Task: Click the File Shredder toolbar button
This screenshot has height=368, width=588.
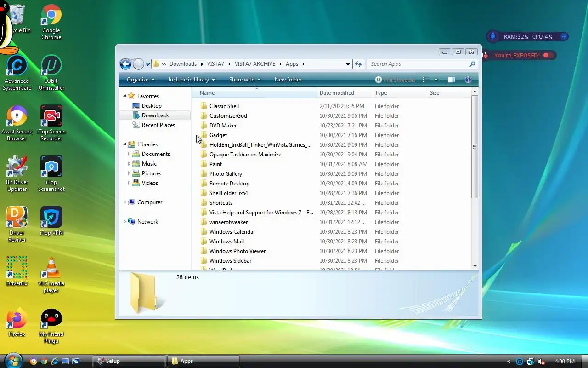Action: coord(395,80)
